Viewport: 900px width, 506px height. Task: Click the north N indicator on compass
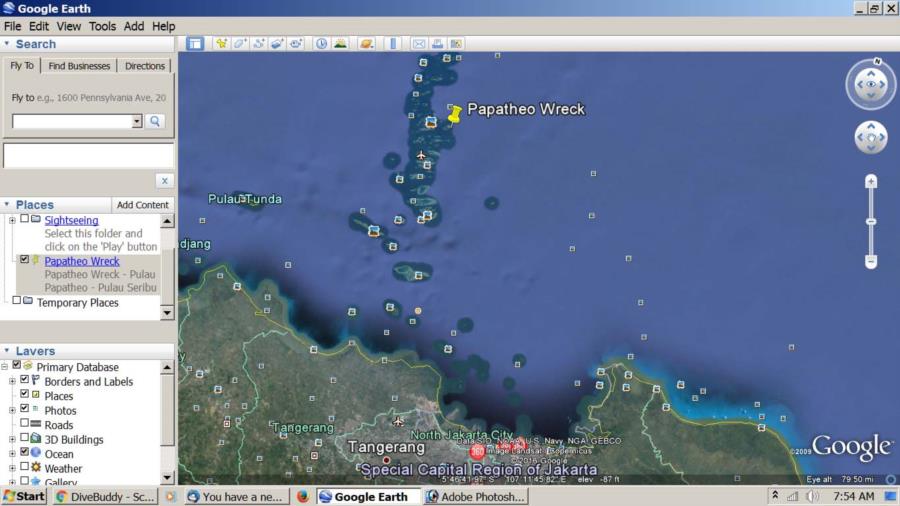pos(876,61)
